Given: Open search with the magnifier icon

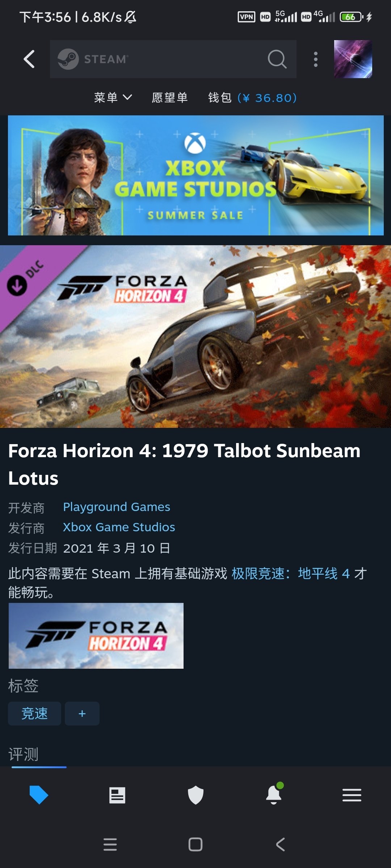Looking at the screenshot, I should click(x=277, y=59).
